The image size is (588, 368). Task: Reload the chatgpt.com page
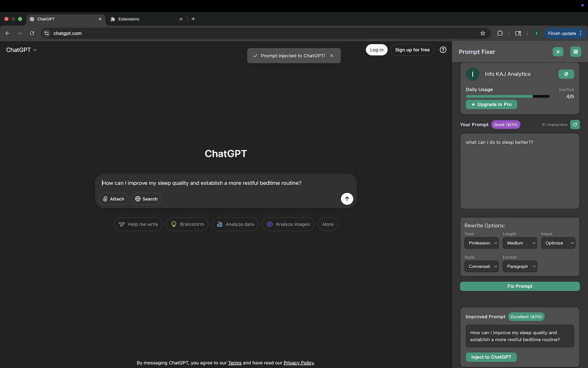click(x=32, y=33)
